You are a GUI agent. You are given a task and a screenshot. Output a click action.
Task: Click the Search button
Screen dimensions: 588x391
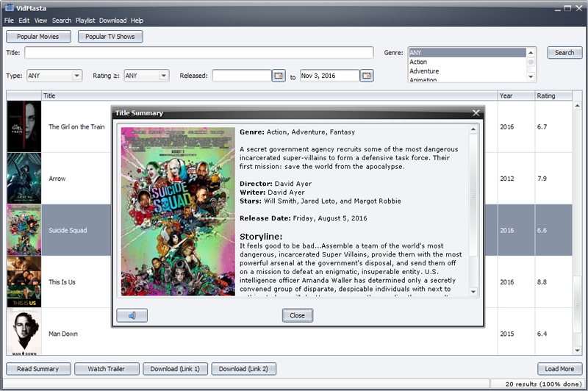coord(564,52)
